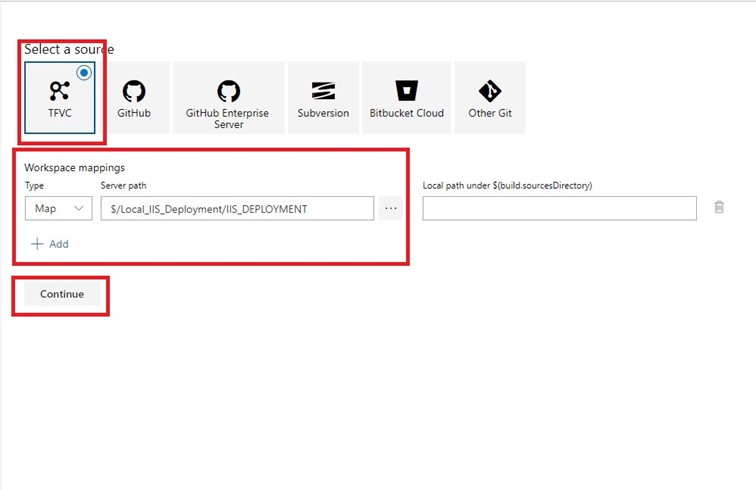The image size is (756, 490).
Task: Open the Map type dropdown
Action: coord(58,208)
